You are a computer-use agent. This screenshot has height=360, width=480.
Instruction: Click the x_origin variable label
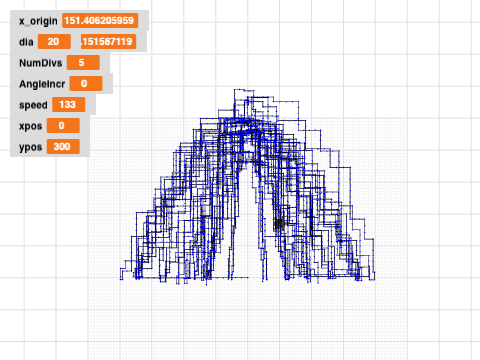click(38, 21)
